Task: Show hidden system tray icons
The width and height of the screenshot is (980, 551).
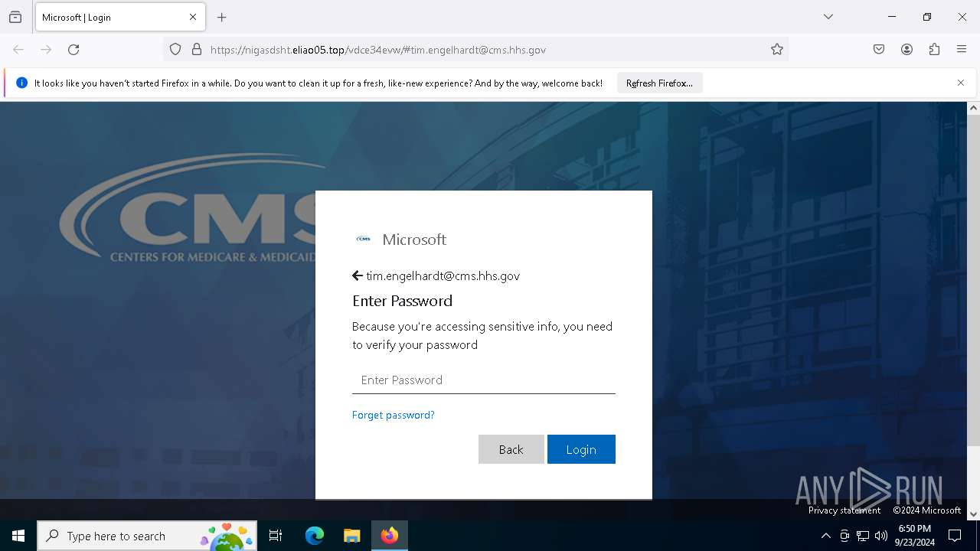Action: click(x=825, y=536)
